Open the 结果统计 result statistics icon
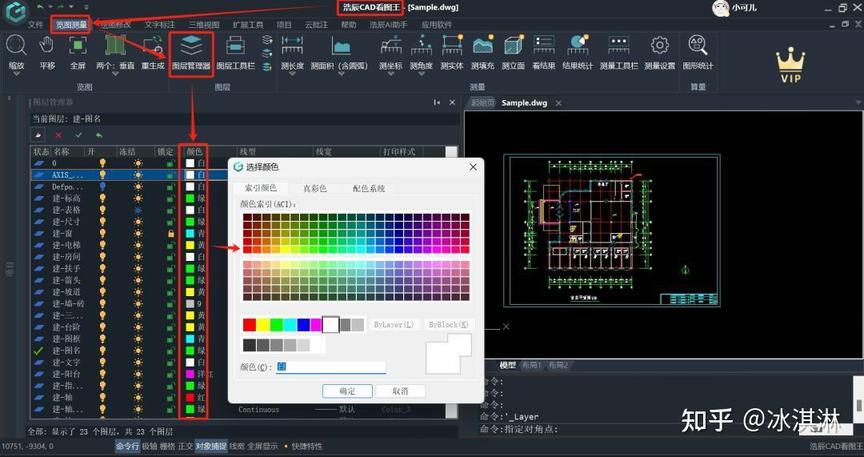Screen dimensions: 864x457 [x=577, y=45]
